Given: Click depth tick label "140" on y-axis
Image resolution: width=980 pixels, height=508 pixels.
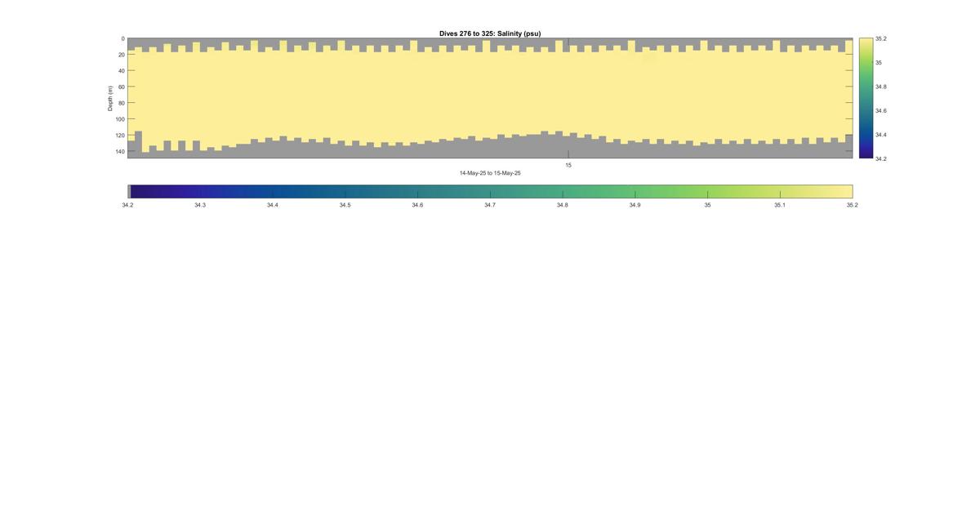Looking at the screenshot, I should (x=120, y=151).
